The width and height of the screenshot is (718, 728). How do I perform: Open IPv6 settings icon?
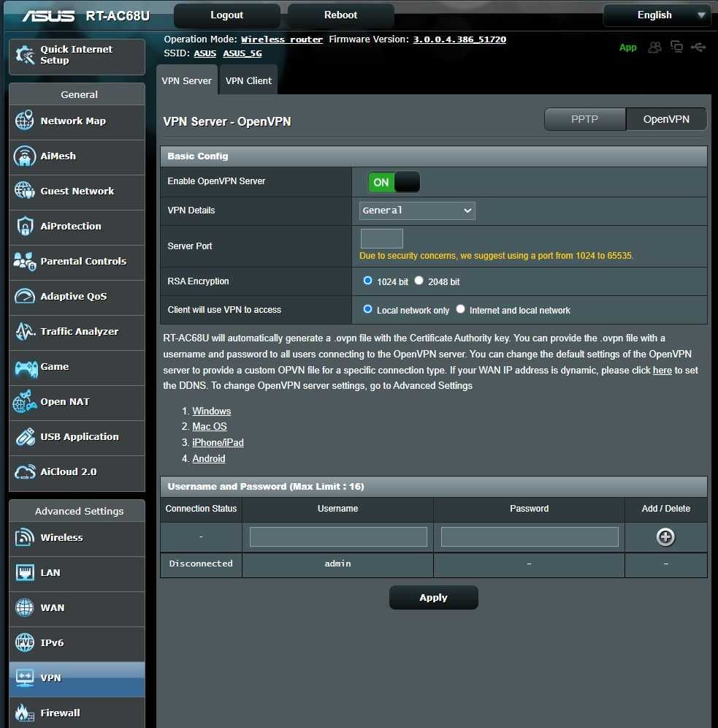(x=25, y=642)
